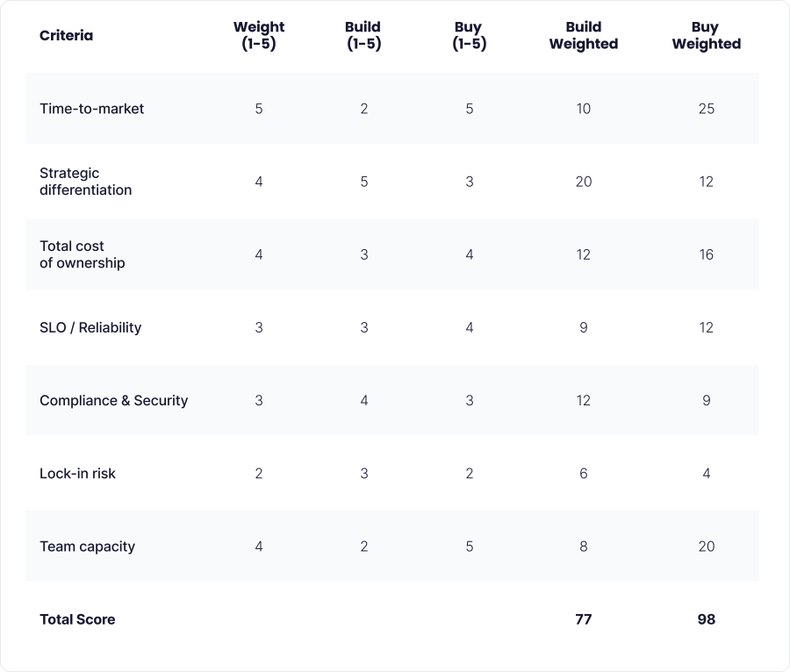Click Build Weighted total of 77
This screenshot has height=672, width=790.
[x=584, y=619]
